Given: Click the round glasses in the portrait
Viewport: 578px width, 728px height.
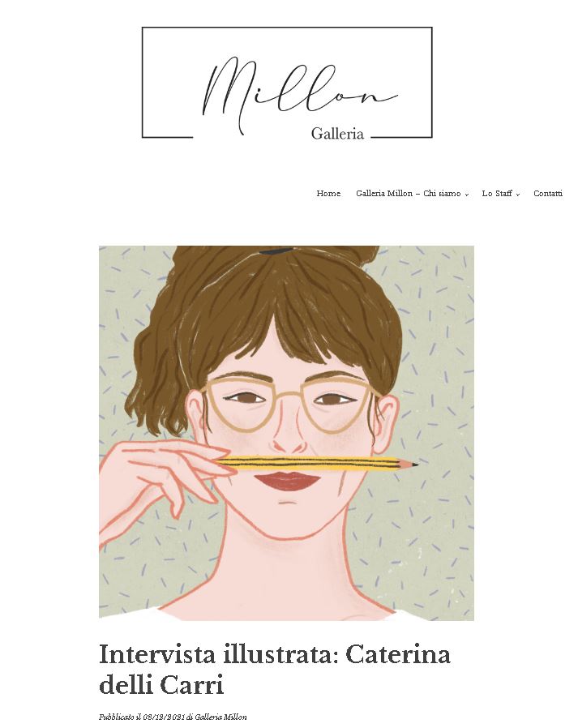Looking at the screenshot, I should 288,403.
